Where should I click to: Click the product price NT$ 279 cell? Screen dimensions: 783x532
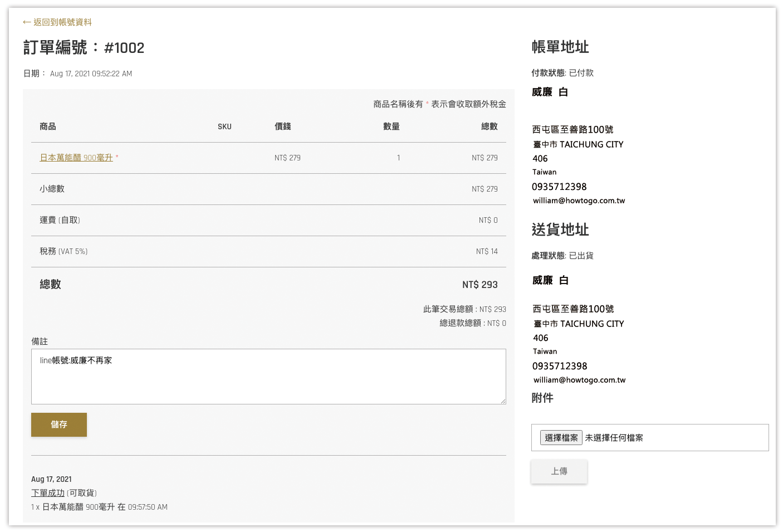pos(287,158)
